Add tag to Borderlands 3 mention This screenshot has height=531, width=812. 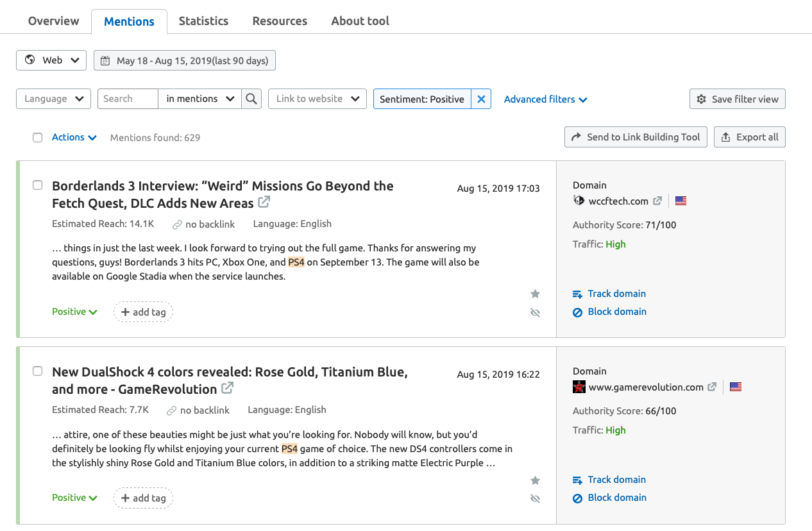[x=143, y=312]
